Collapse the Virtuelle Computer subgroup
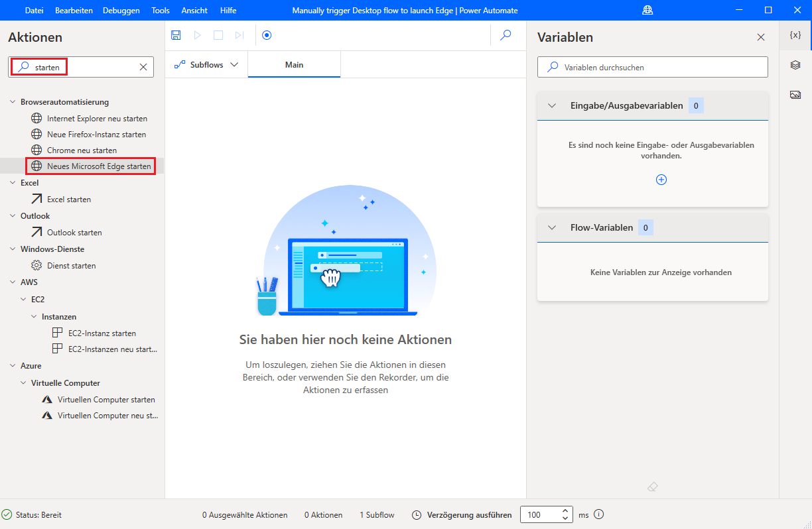The image size is (812, 529). [x=23, y=383]
